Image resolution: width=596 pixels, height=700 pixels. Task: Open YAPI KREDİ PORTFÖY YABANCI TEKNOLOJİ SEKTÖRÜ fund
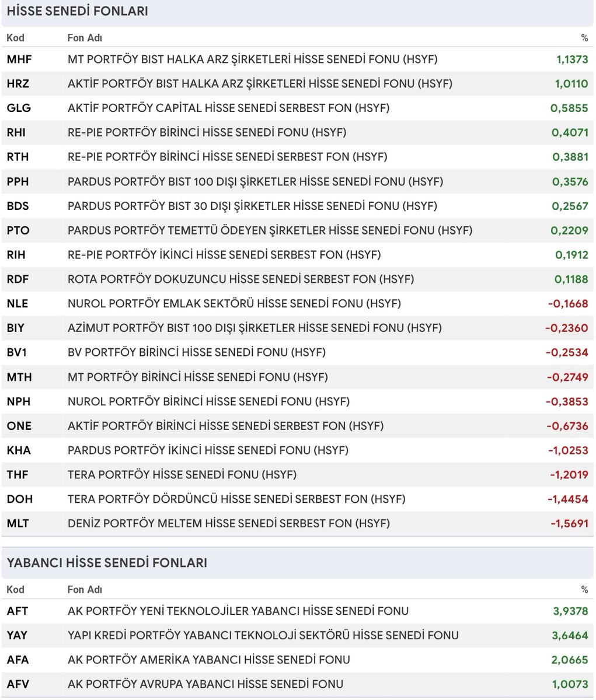[x=263, y=636]
